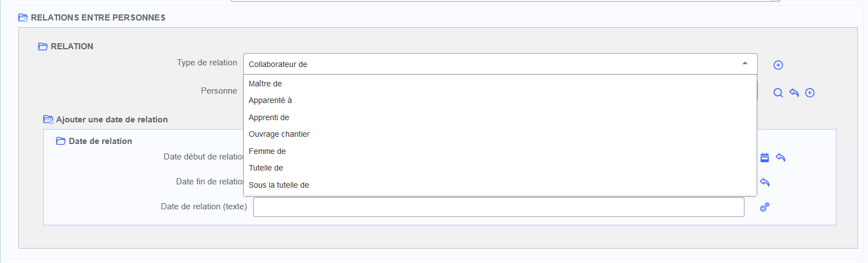Open the calendar icon for Date début
868x263 pixels.
[x=764, y=158]
